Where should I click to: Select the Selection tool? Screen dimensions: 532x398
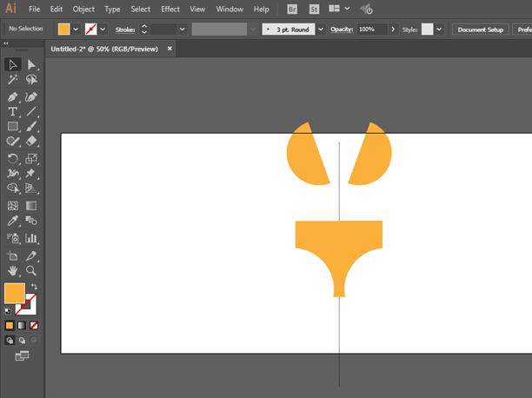13,64
